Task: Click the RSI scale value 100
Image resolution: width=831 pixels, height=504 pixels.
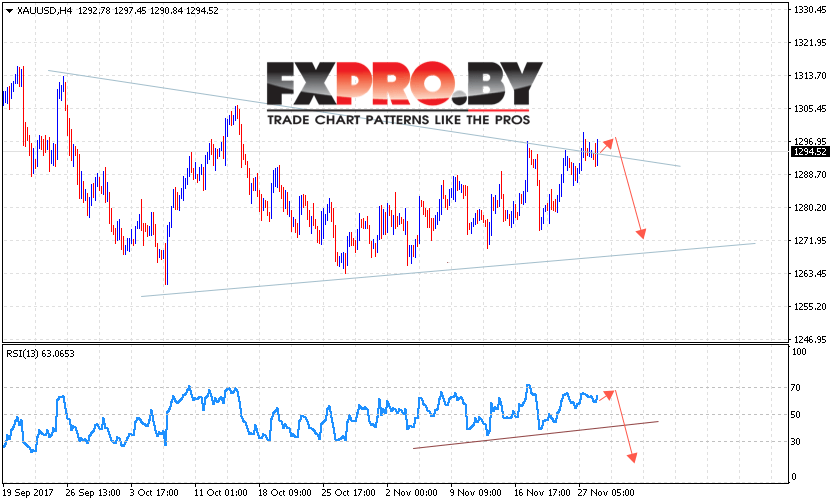Action: pyautogui.click(x=799, y=352)
